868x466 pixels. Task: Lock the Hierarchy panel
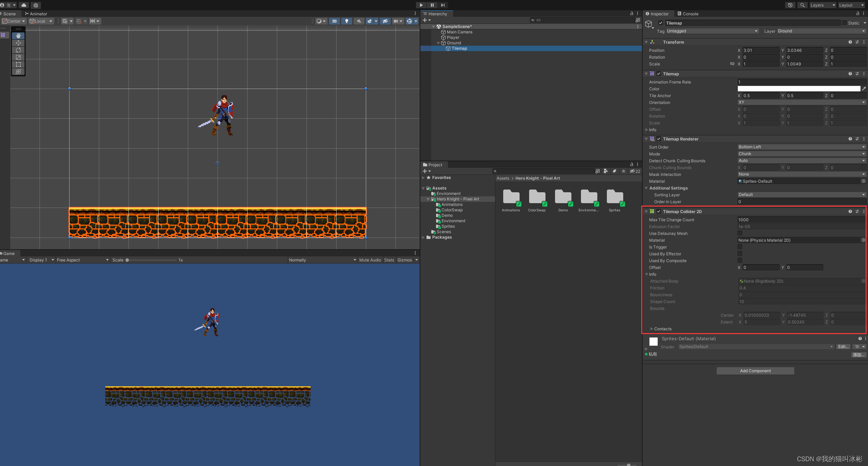click(x=631, y=14)
